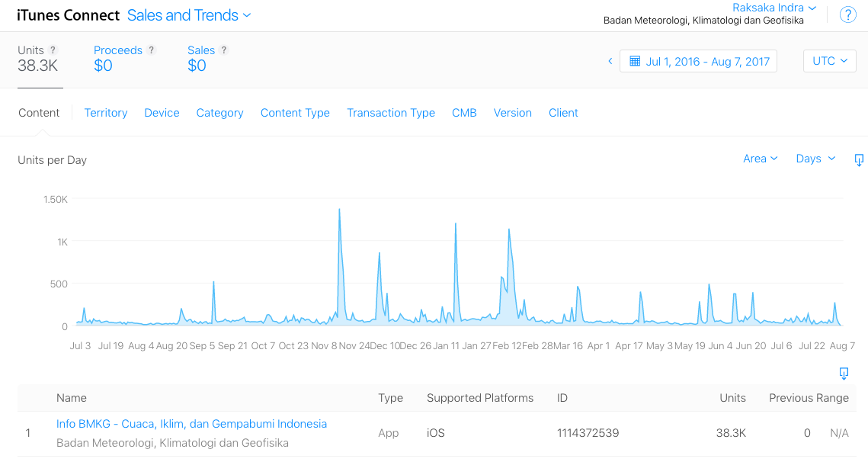The height and width of the screenshot is (462, 868).
Task: Click the Units help question mark
Action: (53, 50)
